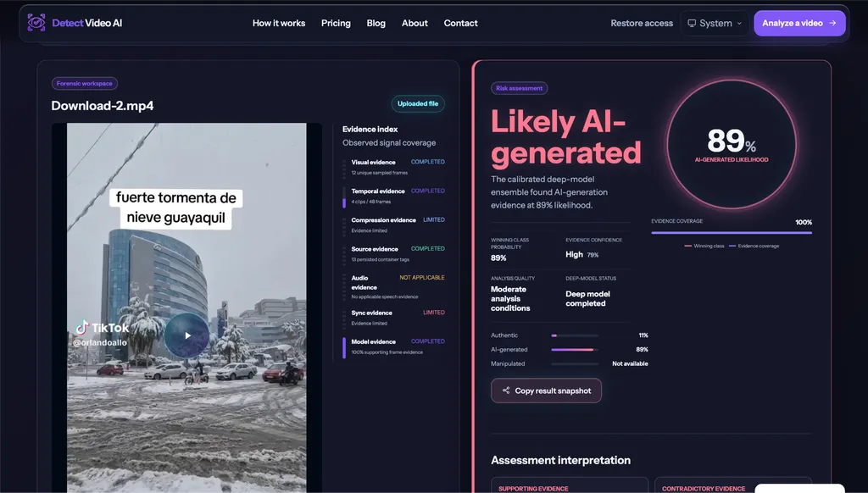
Task: Play the Download-2.mp4 video
Action: click(x=187, y=335)
